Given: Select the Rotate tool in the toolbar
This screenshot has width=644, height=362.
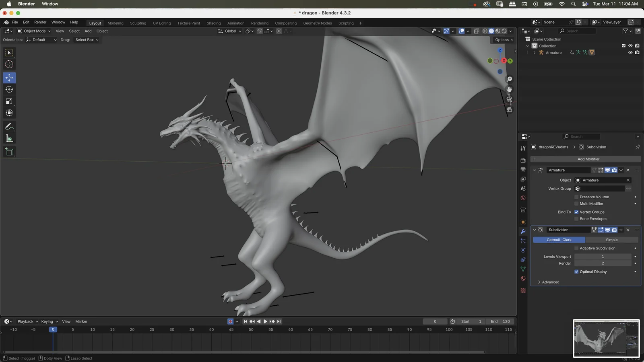Looking at the screenshot, I should pyautogui.click(x=9, y=89).
